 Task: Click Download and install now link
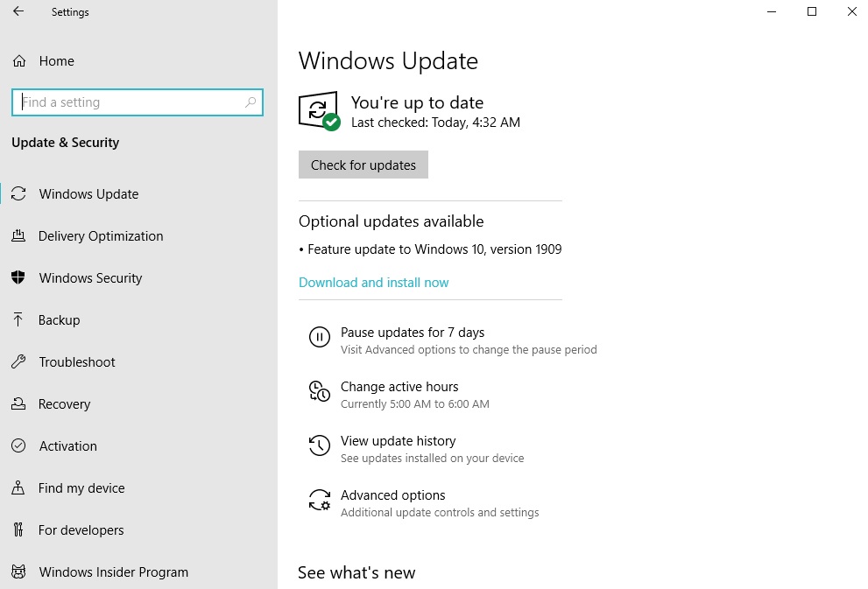[374, 283]
